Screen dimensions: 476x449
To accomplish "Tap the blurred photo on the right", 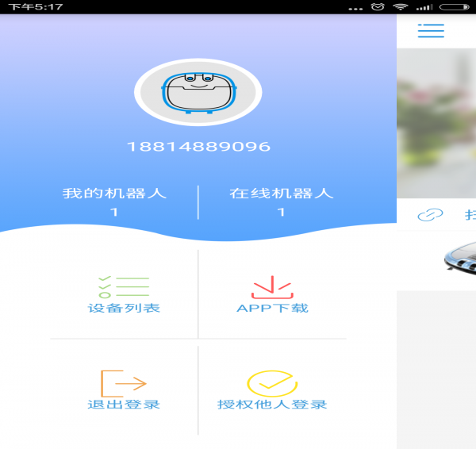I will click(x=436, y=123).
